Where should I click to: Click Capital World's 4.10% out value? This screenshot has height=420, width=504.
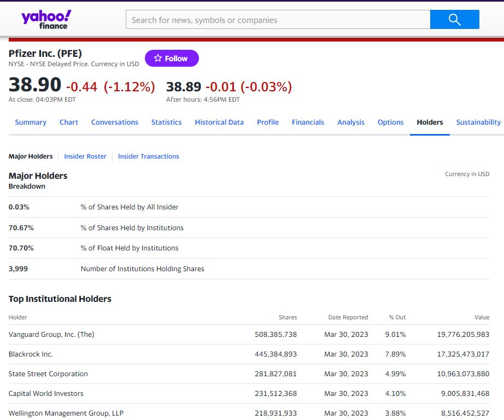[x=395, y=393]
